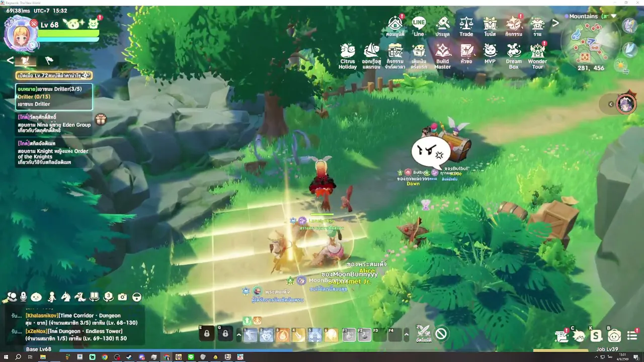Click the Lv.72 unlock banner

click(x=54, y=75)
